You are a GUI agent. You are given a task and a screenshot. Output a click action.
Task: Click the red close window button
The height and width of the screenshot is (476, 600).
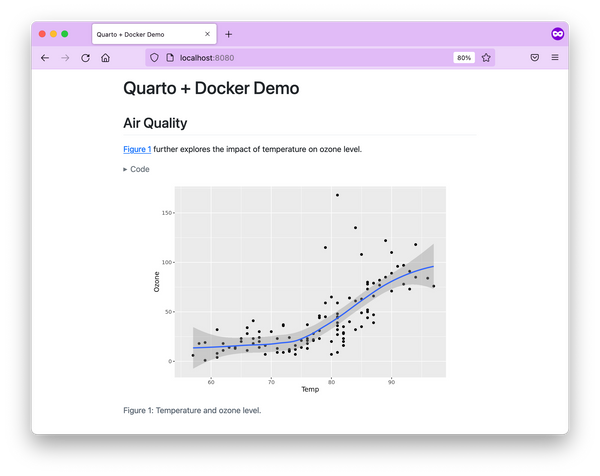pos(42,34)
